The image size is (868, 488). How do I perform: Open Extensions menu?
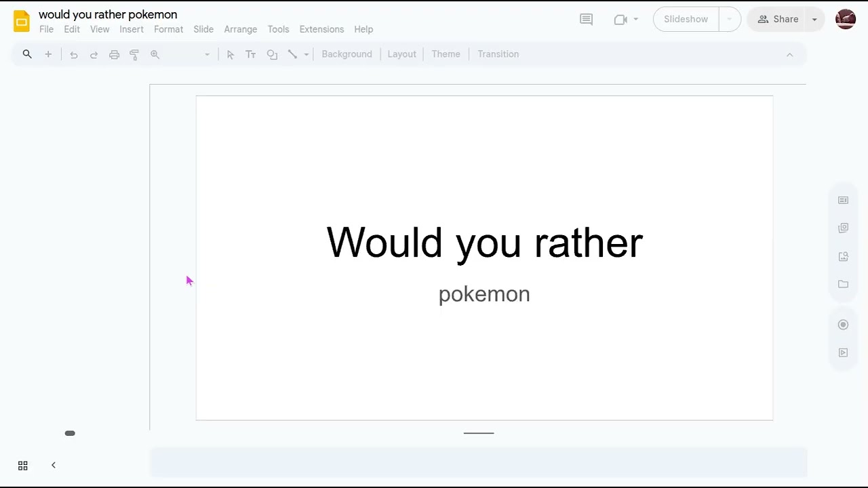coord(321,29)
